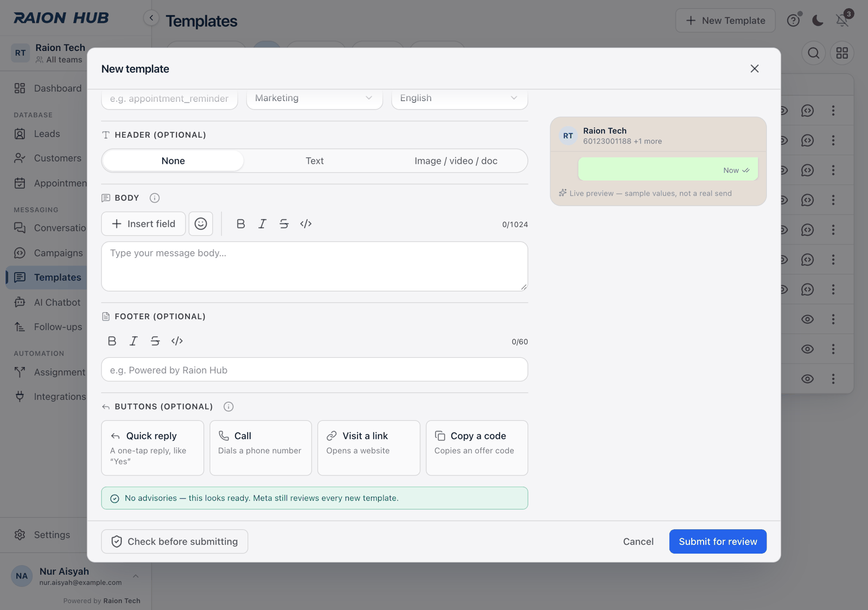The width and height of the screenshot is (868, 610).
Task: Click the footer Bold icon
Action: [112, 341]
